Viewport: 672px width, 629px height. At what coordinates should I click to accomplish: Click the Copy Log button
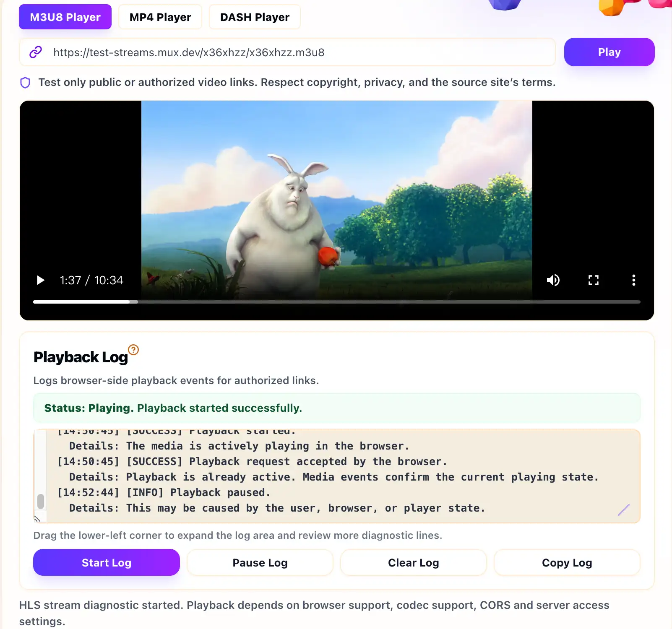click(x=567, y=563)
